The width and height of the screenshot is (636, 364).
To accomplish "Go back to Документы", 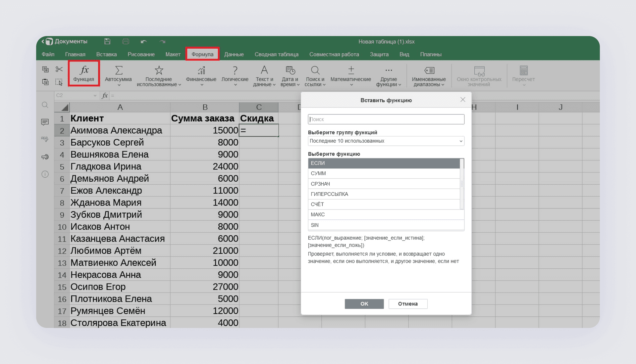I will [x=65, y=41].
